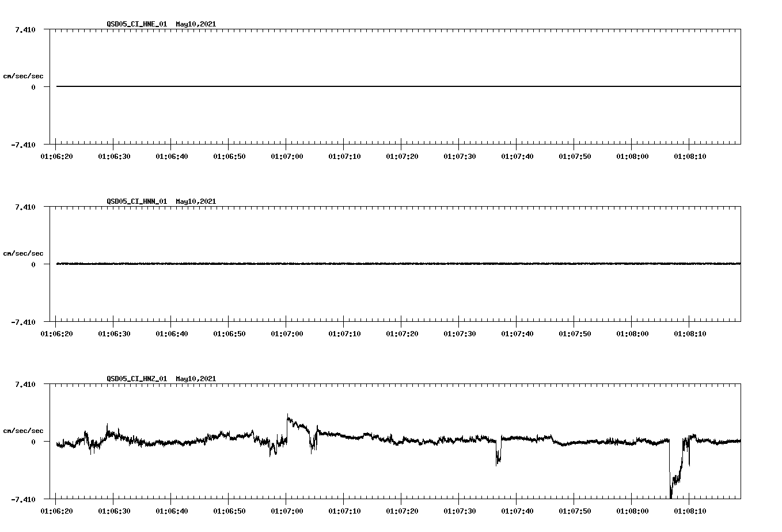
Task: Click the transient dip near 01:07:37 on HNZ
Action: pyautogui.click(x=498, y=455)
